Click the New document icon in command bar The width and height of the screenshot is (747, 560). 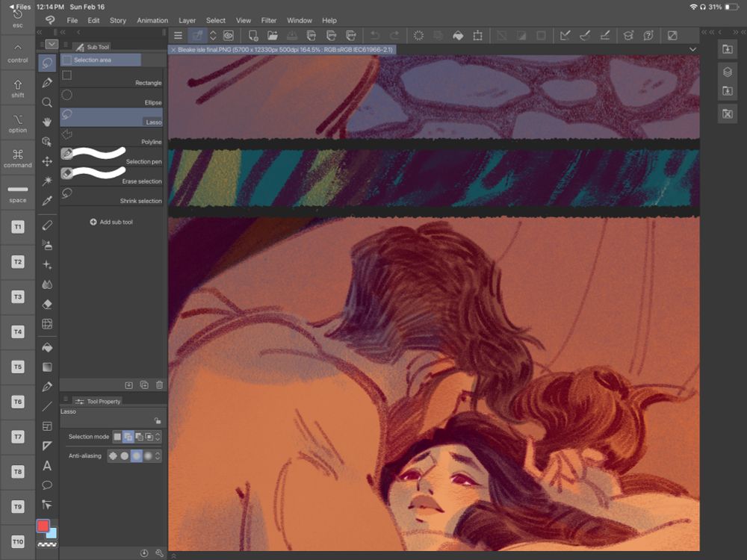coord(253,36)
